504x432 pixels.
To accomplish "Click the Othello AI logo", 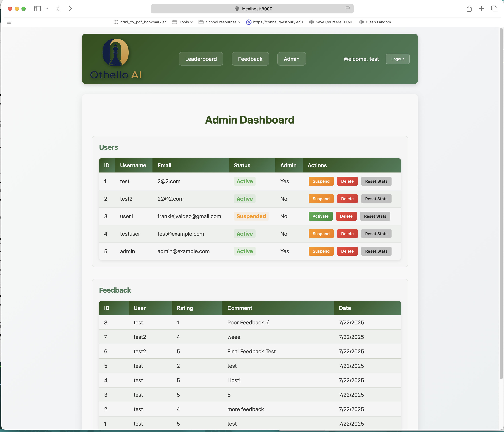I will (x=115, y=59).
